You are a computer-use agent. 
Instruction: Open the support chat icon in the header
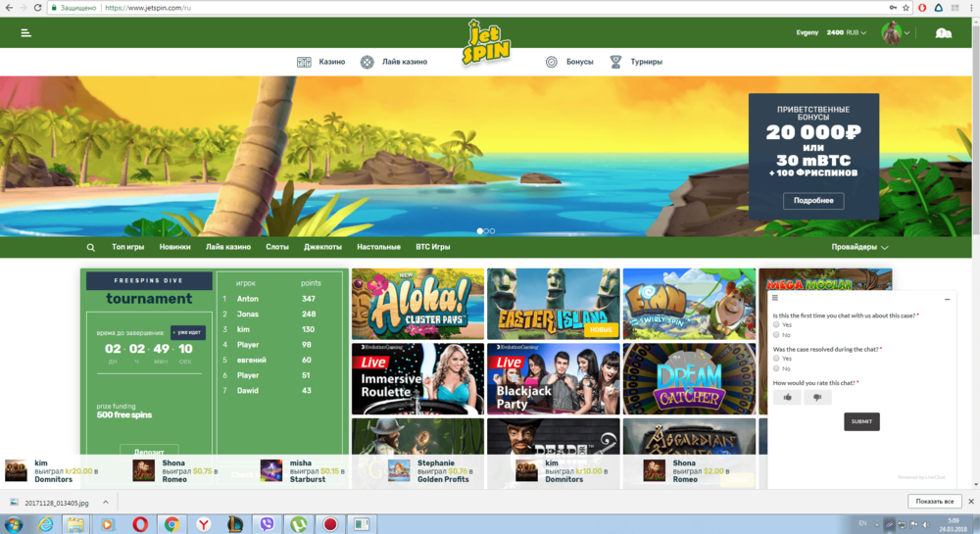(x=943, y=33)
